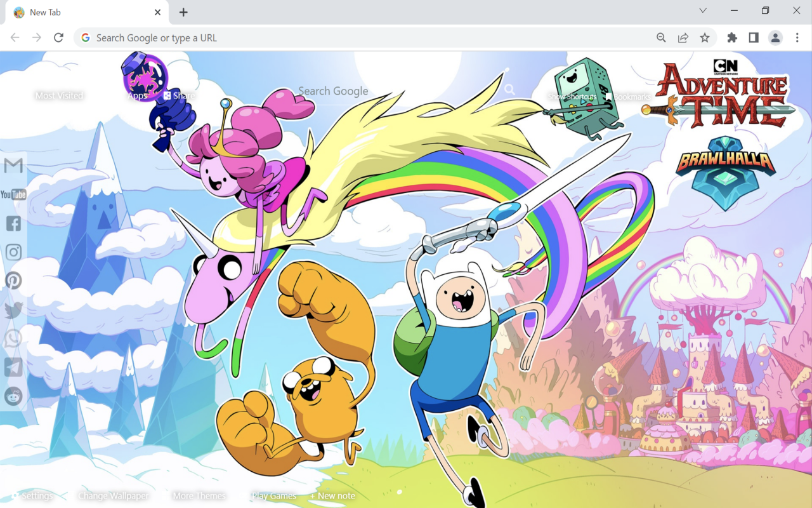812x508 pixels.
Task: Open Telegram shortcut in sidebar
Action: pos(13,367)
